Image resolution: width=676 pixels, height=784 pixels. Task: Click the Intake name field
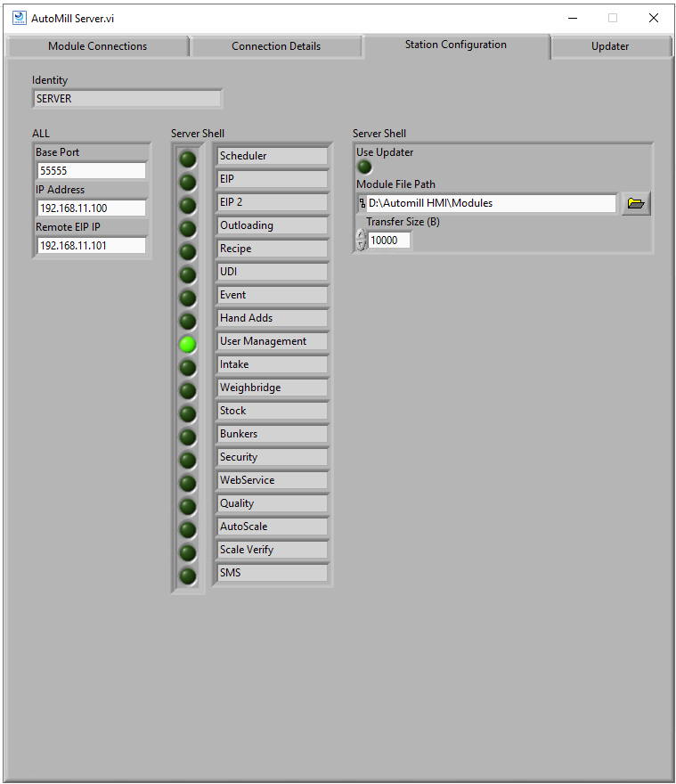pos(273,364)
